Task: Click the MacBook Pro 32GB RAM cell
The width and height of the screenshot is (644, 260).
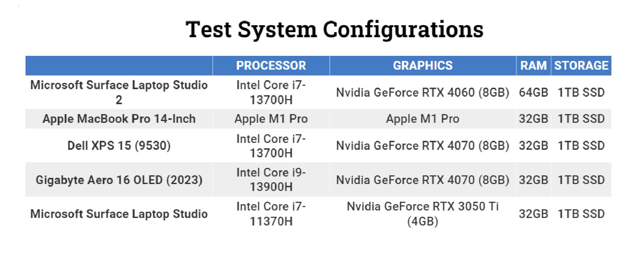Action: click(533, 119)
